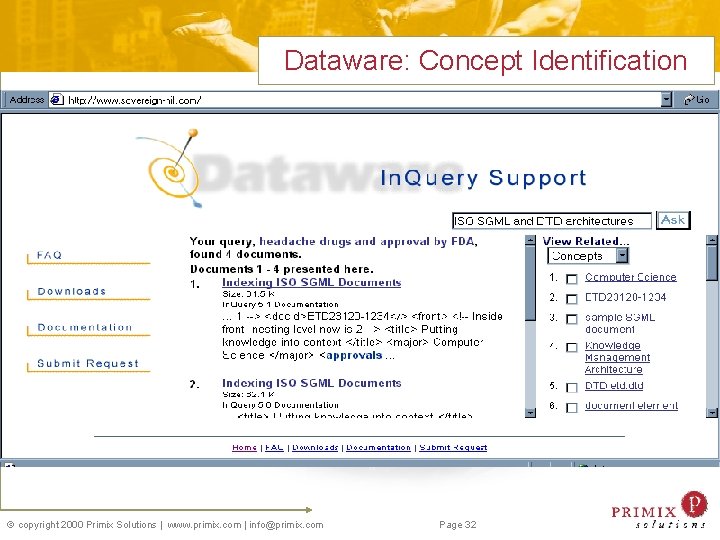Image resolution: width=720 pixels, height=540 pixels.
Task: Expand the Concepts dropdown
Action: [622, 255]
